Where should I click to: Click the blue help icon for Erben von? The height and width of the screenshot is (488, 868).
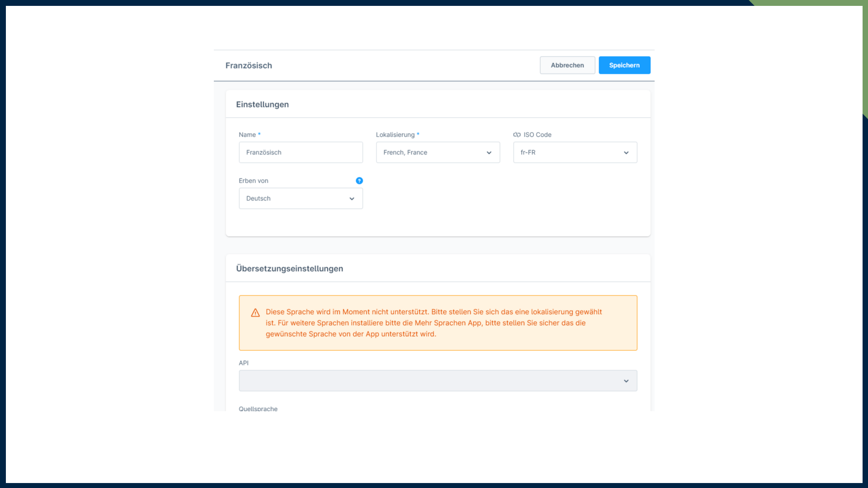point(359,181)
